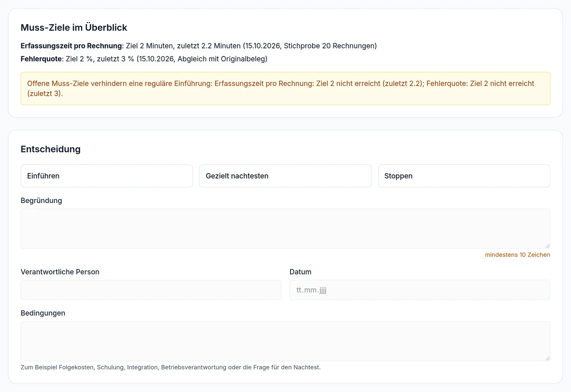Screen dimensions: 571x392
Task: Select the Gezielt nachtesten option
Action: (285, 176)
